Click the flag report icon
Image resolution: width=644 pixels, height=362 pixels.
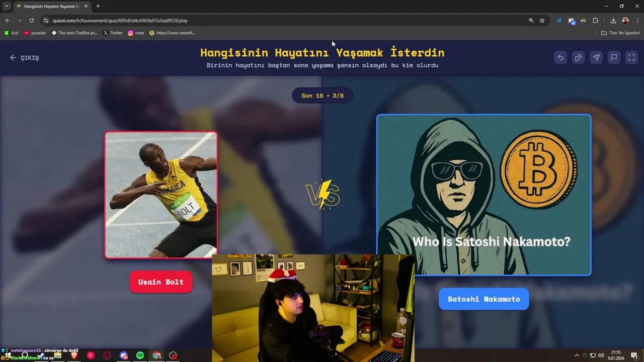tap(614, 57)
